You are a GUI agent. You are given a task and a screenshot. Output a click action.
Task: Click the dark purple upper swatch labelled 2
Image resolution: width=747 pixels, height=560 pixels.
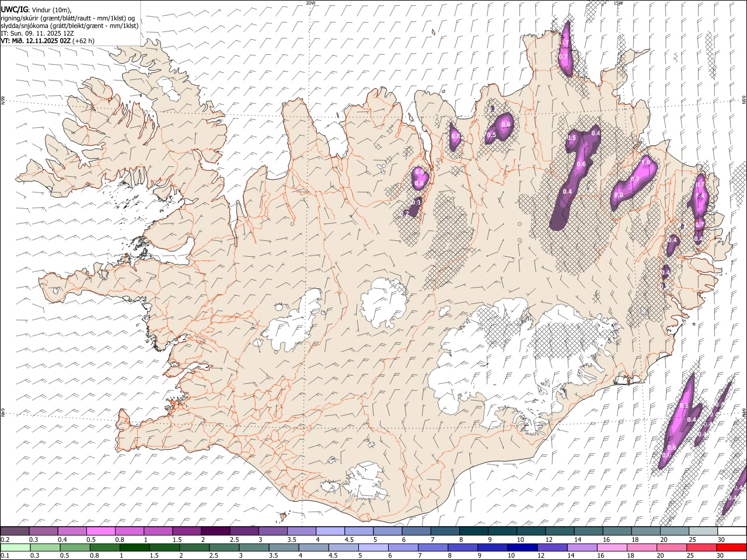(215, 531)
